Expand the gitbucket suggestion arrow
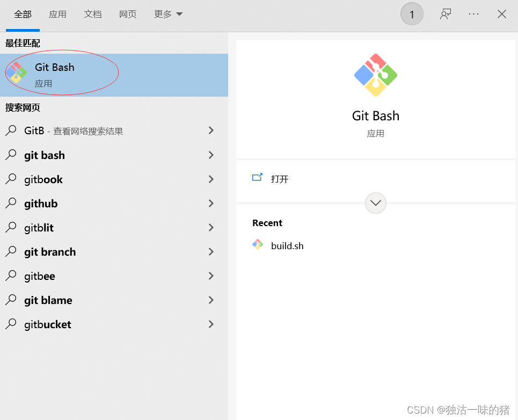Viewport: 518px width, 420px height. [211, 324]
